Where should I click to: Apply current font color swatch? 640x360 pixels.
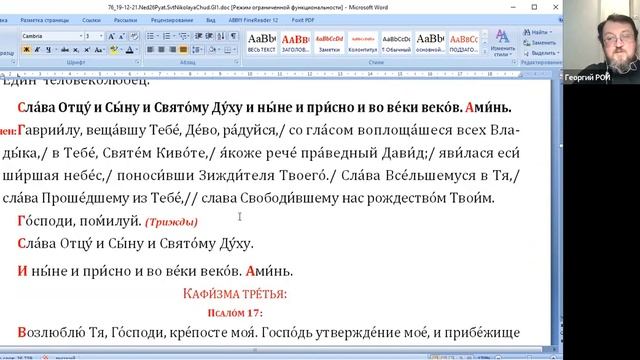click(129, 50)
